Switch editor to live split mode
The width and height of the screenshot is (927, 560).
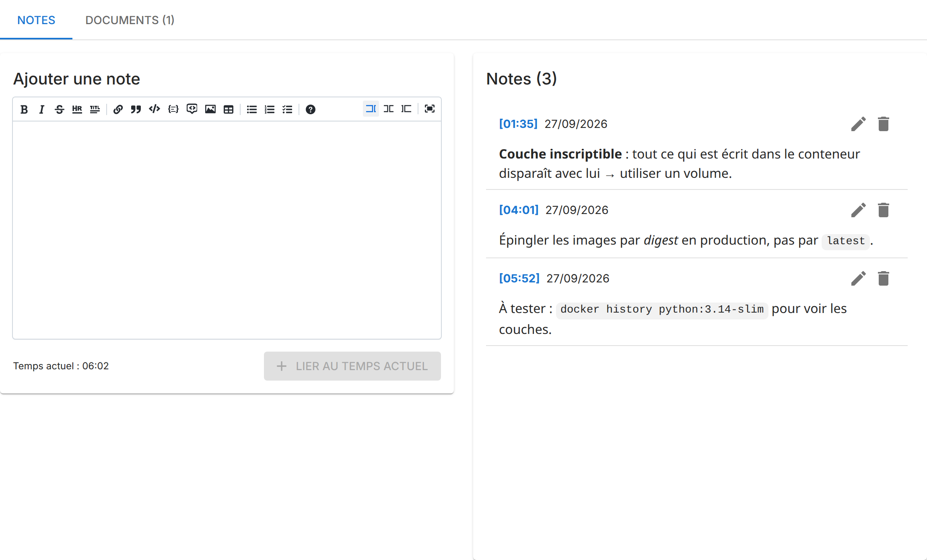[x=389, y=109]
